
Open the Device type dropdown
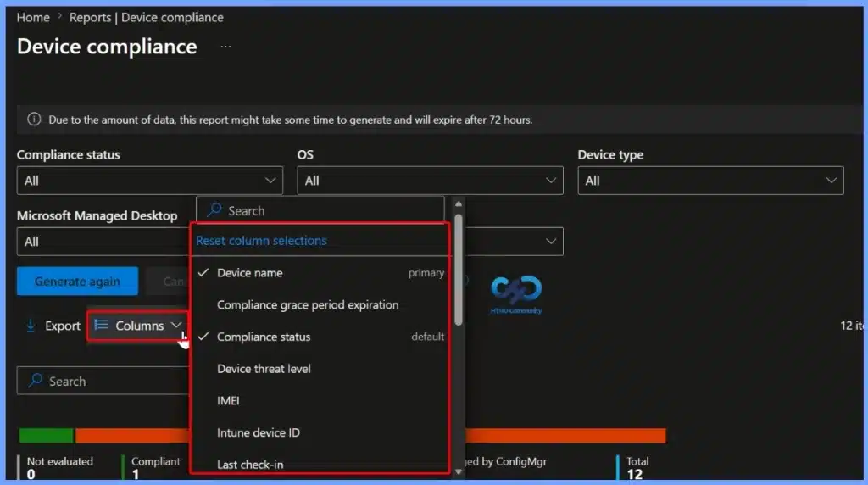pos(711,181)
